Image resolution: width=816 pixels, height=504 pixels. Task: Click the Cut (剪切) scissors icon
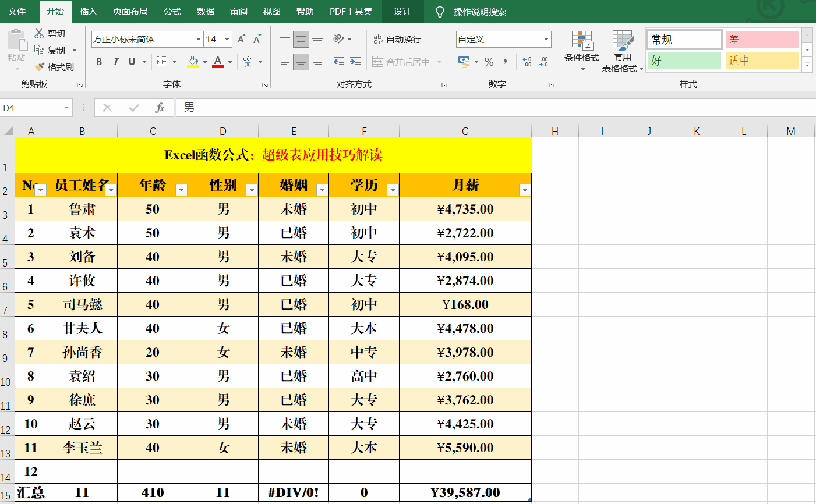39,33
